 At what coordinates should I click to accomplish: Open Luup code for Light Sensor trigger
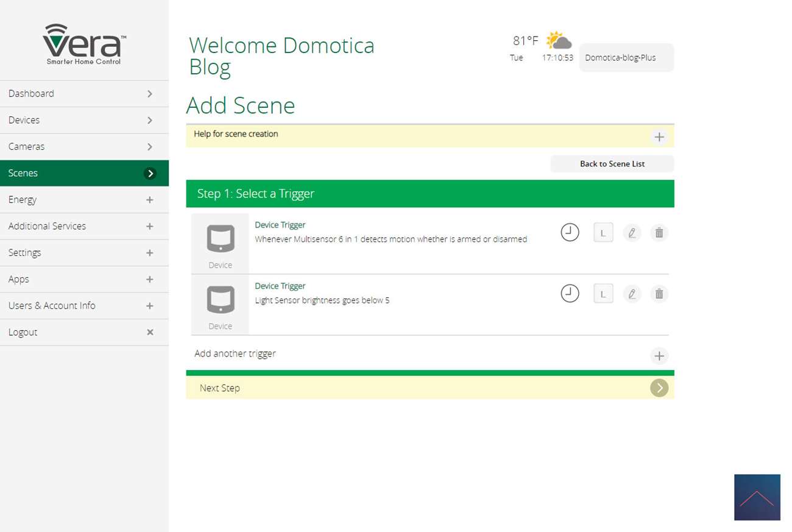pyautogui.click(x=603, y=294)
